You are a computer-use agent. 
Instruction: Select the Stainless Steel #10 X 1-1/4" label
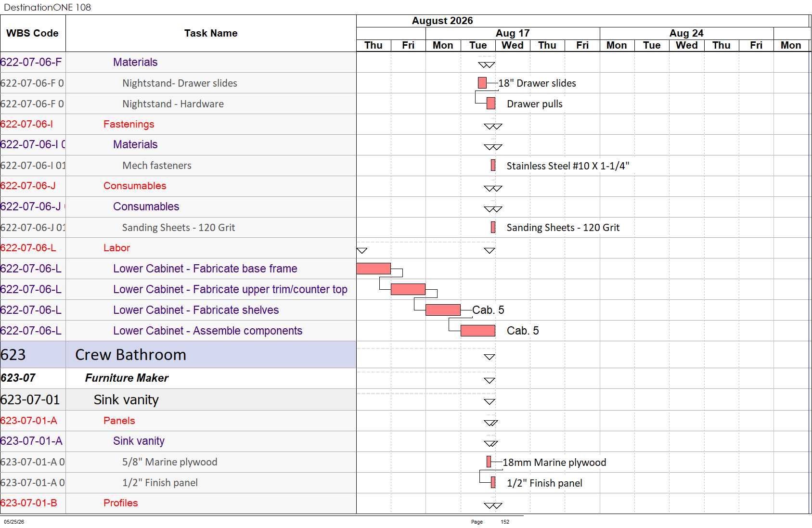(x=568, y=166)
